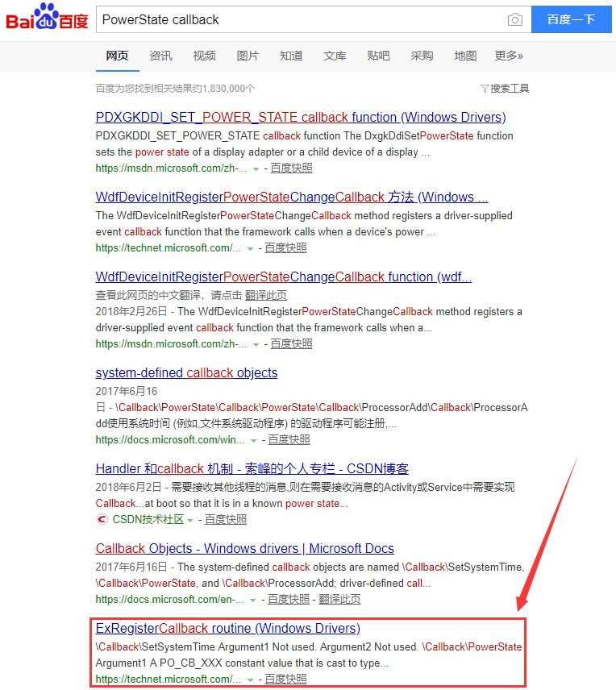Expand arrow under WdfDeviceInitRegister 方法 result URL
This screenshot has height=690, width=616.
coord(250,248)
